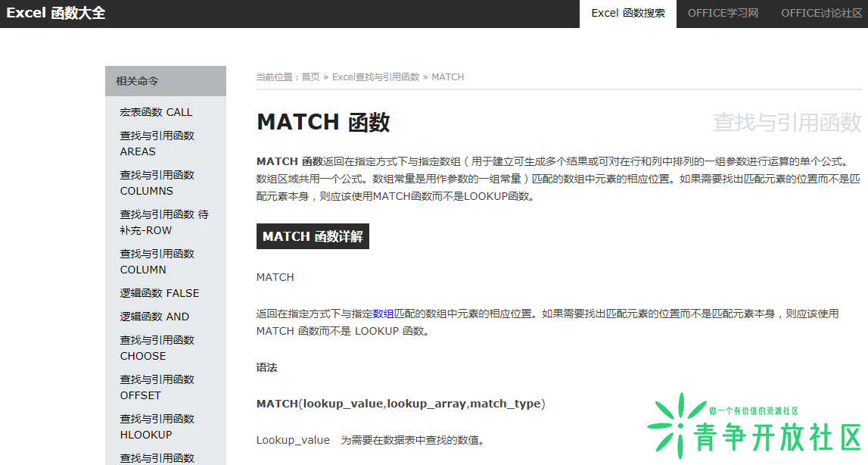The width and height of the screenshot is (868, 465).
Task: Click the 查找与引用函数 category label at right
Action: 787,123
